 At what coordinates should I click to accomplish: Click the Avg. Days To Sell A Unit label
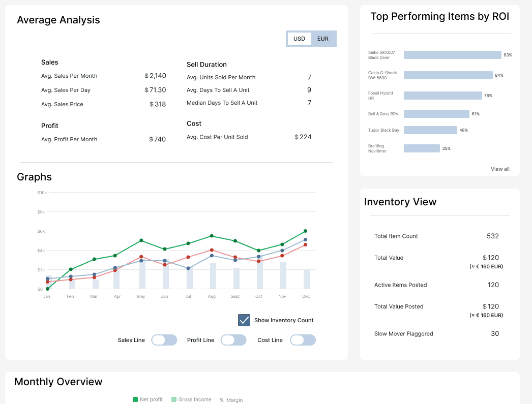coord(218,90)
